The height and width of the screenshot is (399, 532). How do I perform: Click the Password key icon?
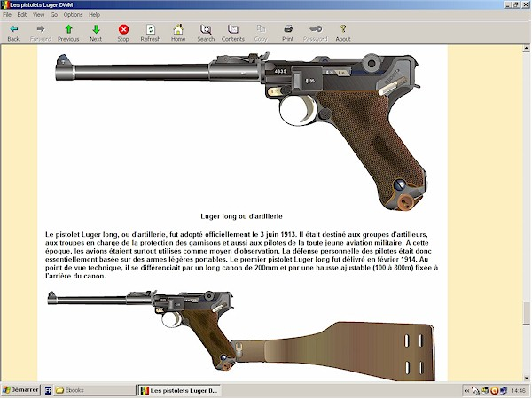(x=316, y=29)
